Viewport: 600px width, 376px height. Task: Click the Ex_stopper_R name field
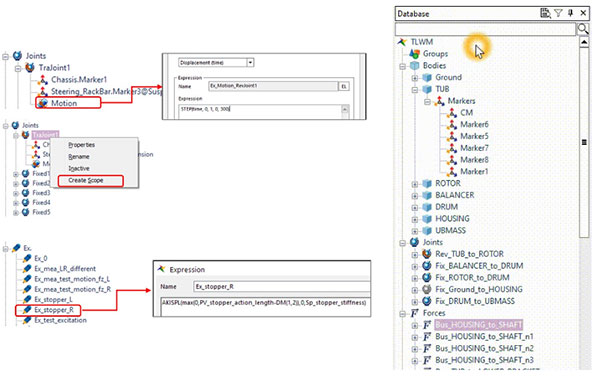282,286
